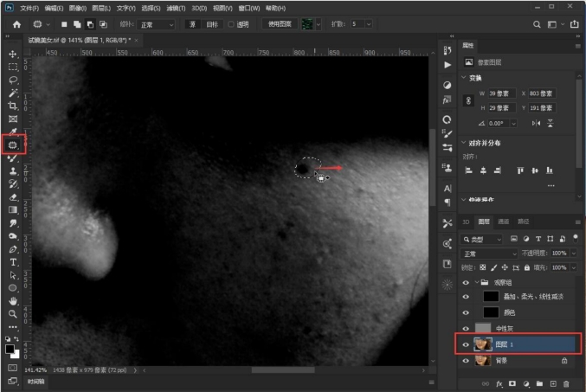
Task: Select the Rectangular Marquee tool
Action: (x=13, y=67)
